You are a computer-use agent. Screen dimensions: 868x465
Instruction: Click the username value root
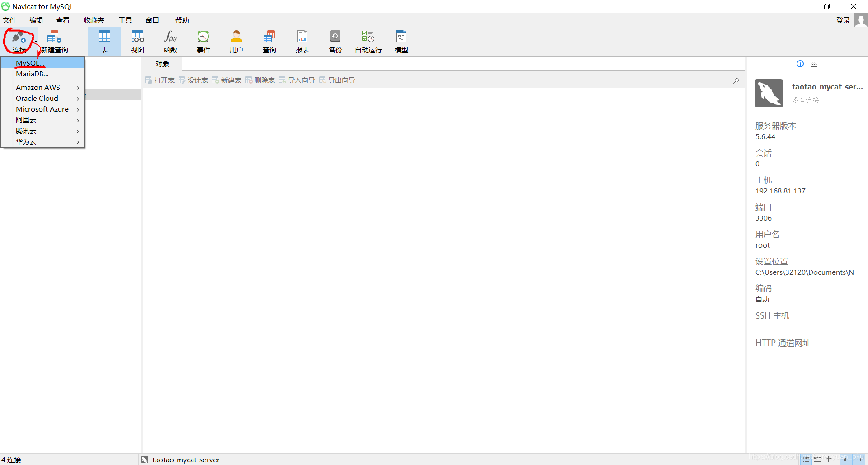point(762,245)
